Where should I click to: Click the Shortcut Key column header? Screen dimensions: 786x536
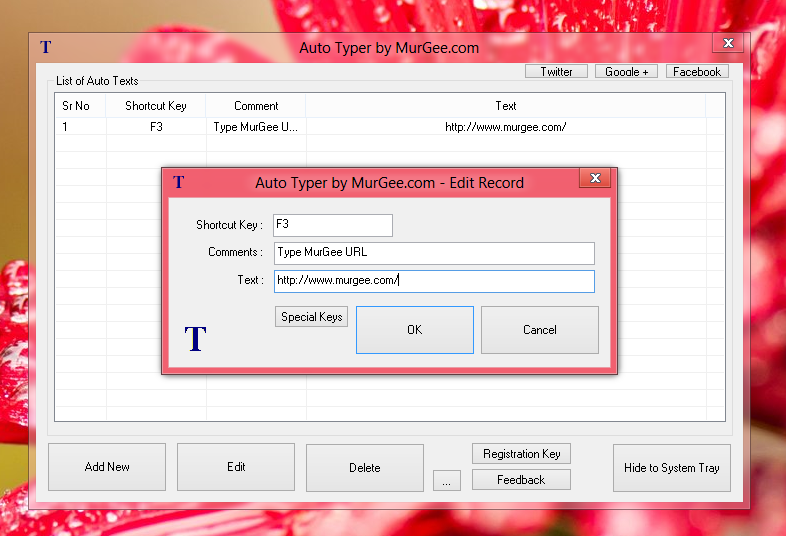(x=156, y=106)
